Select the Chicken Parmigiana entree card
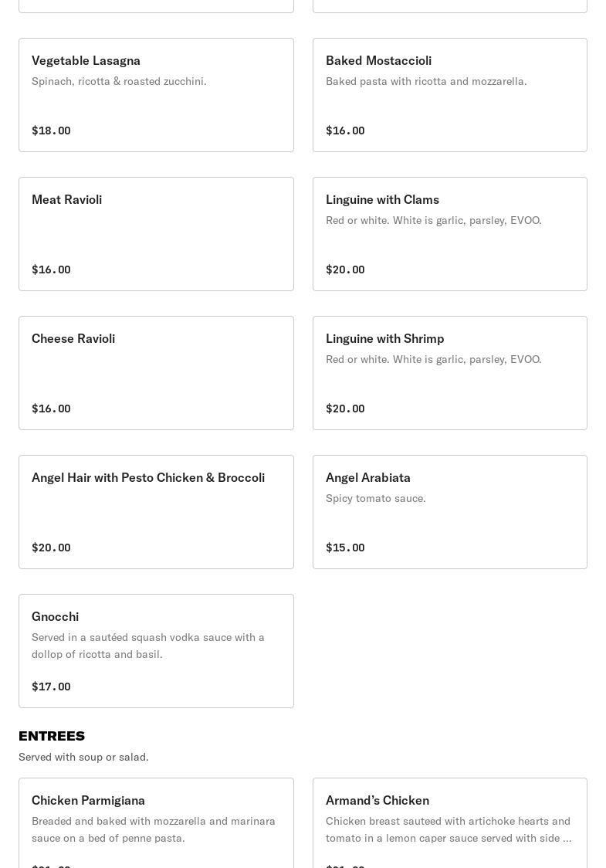Viewport: 606px width, 868px height. click(x=156, y=822)
